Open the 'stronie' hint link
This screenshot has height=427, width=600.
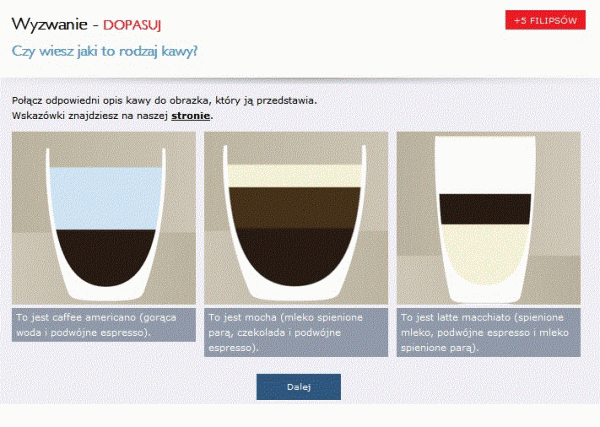coord(191,116)
